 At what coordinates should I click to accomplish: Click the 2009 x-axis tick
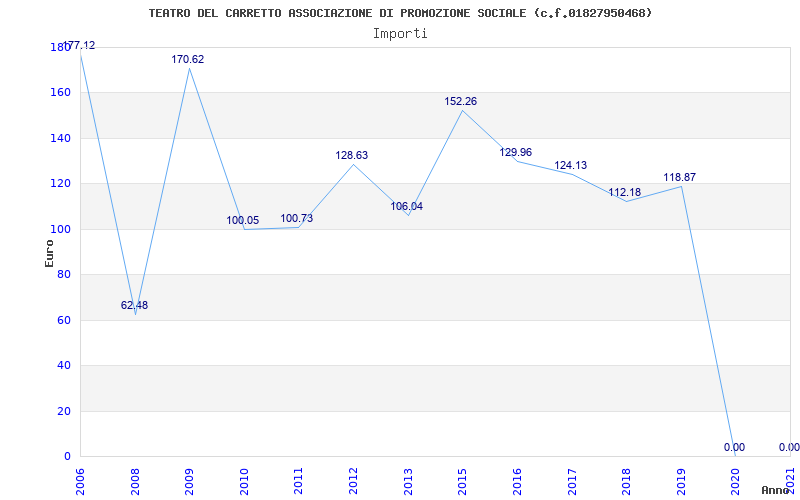pyautogui.click(x=189, y=482)
